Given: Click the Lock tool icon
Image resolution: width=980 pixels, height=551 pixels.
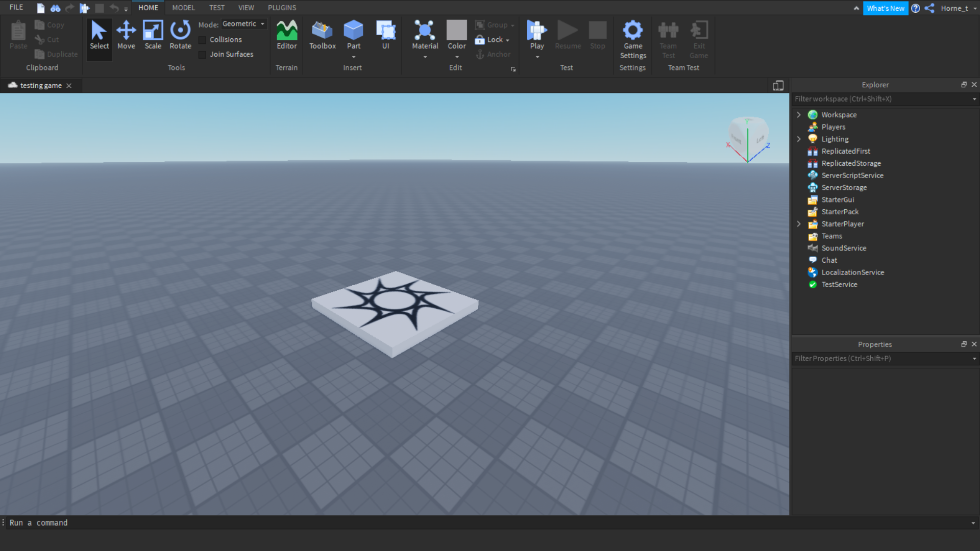Looking at the screenshot, I should point(480,40).
